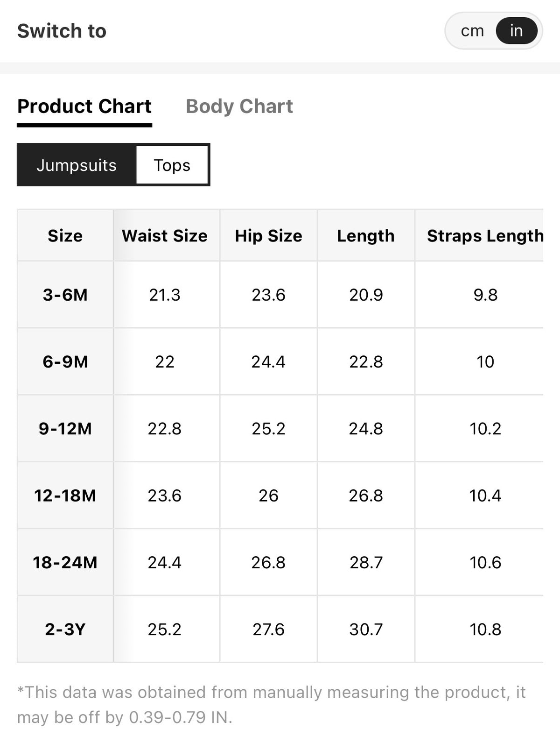Click the Length column header
560x743 pixels.
tap(366, 235)
